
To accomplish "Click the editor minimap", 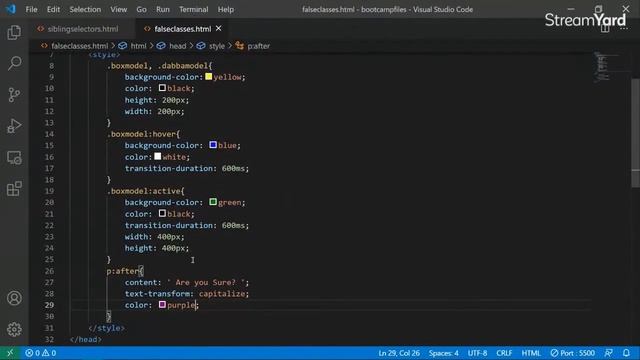I will click(x=606, y=67).
